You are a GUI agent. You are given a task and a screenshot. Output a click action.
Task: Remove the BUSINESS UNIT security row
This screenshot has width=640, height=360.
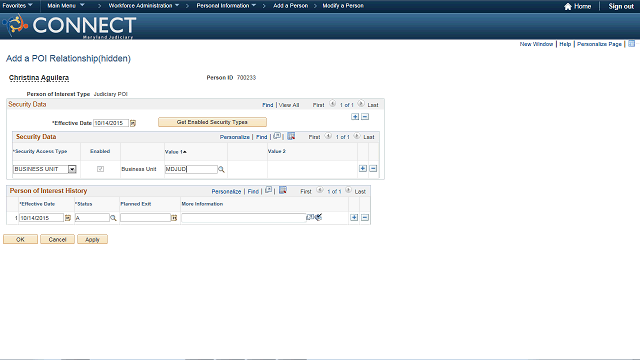click(x=373, y=169)
